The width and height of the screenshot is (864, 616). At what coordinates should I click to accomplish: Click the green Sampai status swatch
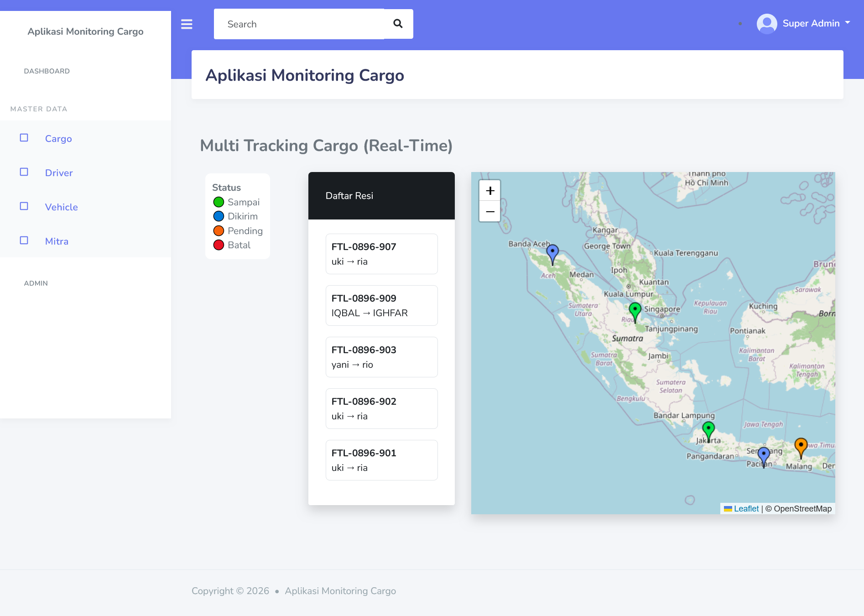click(219, 202)
